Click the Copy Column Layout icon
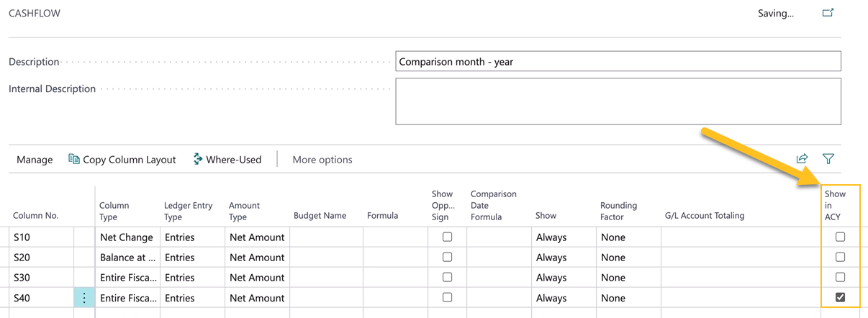 pyautogui.click(x=74, y=159)
